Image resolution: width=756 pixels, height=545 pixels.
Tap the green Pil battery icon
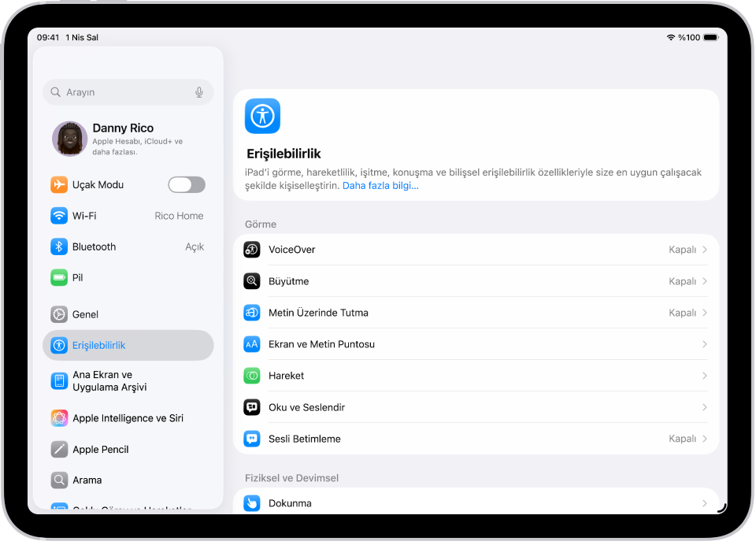59,277
